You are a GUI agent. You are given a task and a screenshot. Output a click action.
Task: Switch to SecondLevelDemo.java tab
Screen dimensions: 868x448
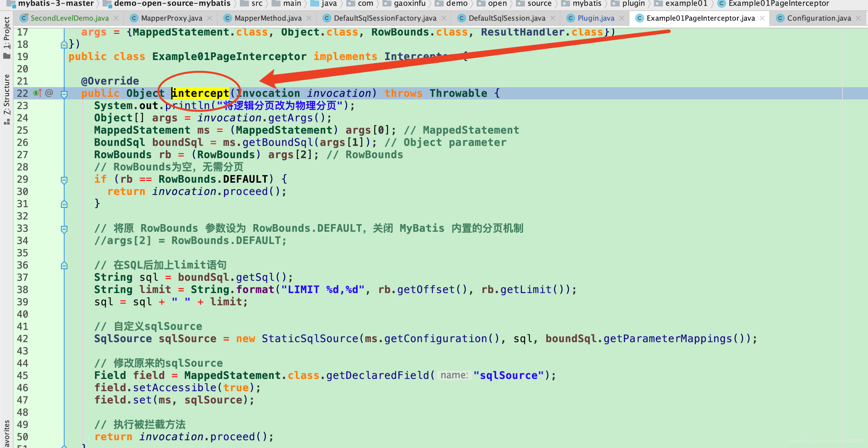click(69, 18)
